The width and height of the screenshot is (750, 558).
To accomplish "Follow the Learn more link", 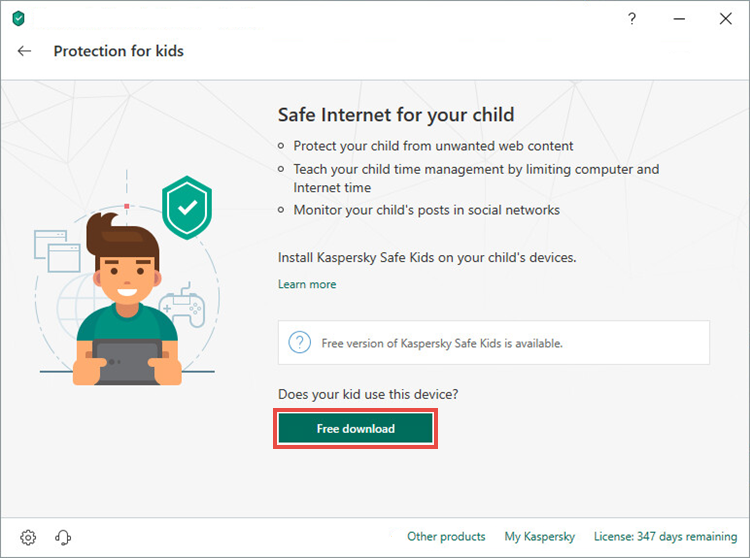I will pos(307,285).
